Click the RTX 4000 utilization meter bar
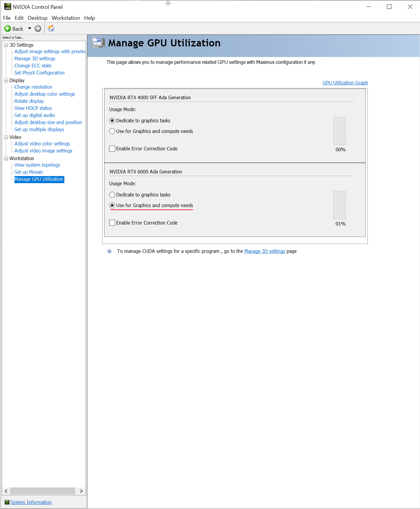Image resolution: width=420 pixels, height=509 pixels. [339, 131]
